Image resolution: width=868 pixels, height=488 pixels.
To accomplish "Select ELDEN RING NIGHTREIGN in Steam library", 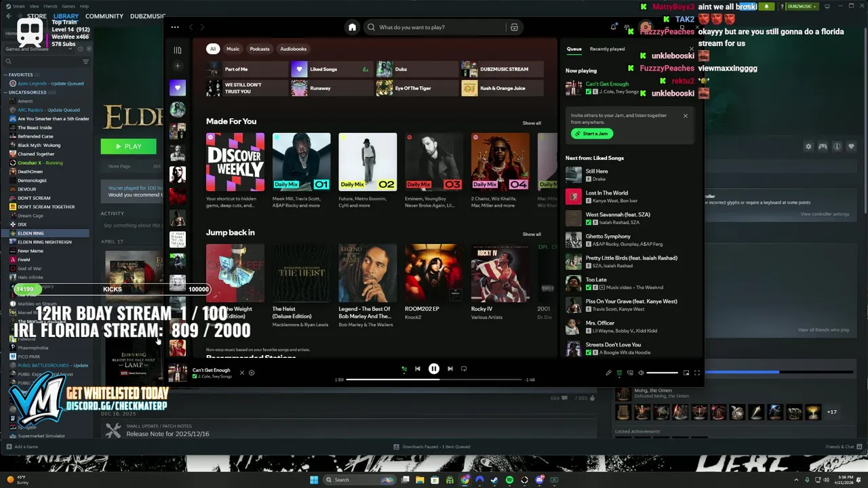I will 45,242.
